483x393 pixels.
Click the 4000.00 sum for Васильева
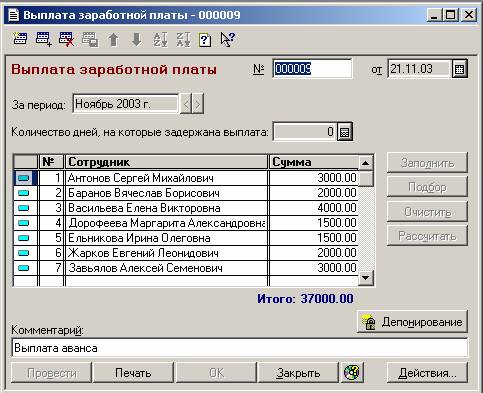tap(313, 208)
